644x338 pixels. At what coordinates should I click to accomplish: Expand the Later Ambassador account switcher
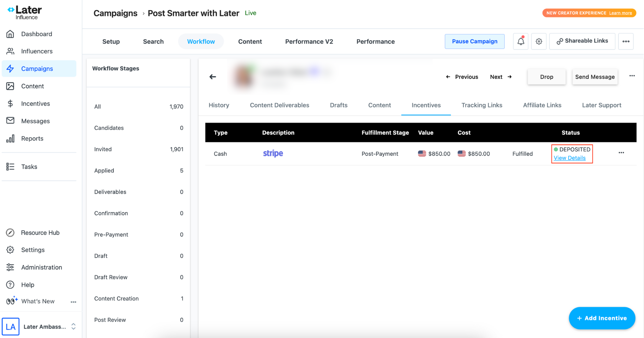pos(73,327)
